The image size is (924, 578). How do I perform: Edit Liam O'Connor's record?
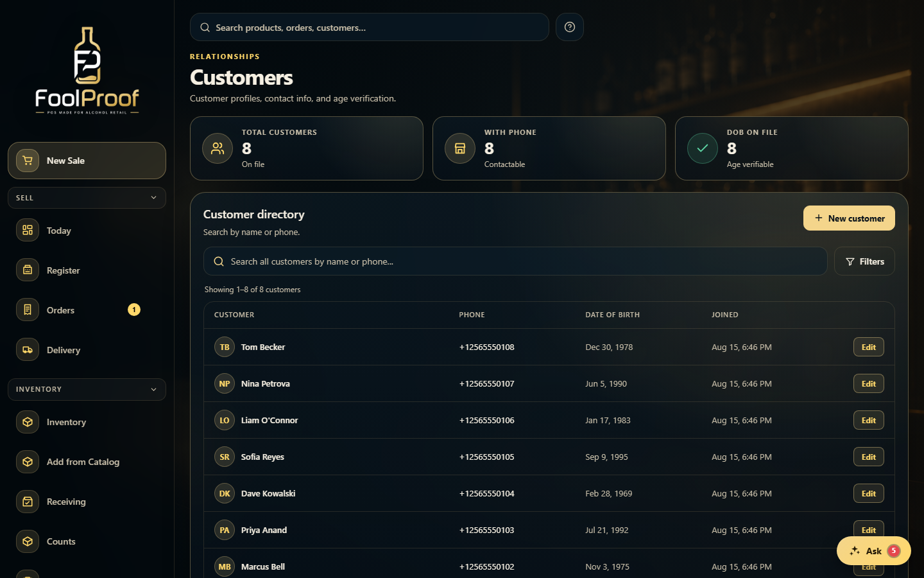tap(869, 420)
